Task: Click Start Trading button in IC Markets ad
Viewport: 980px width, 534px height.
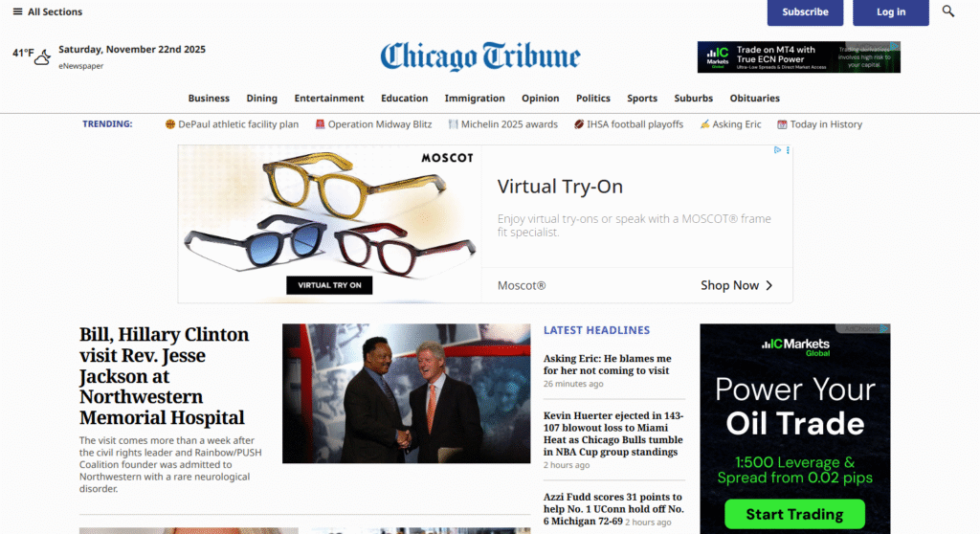Action: click(794, 514)
